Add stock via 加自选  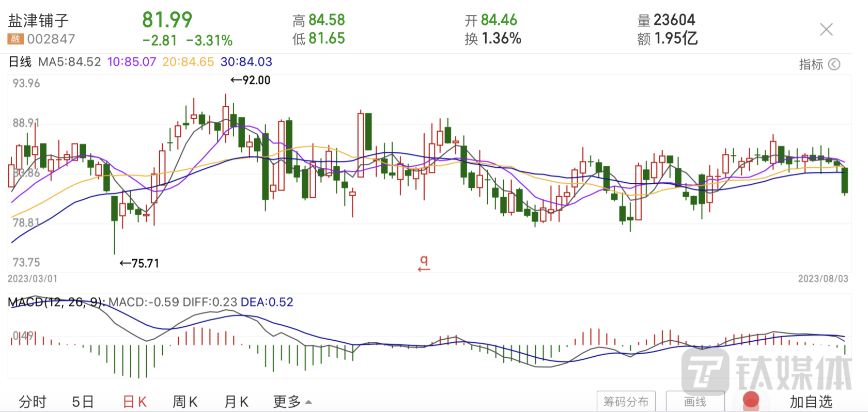click(x=811, y=402)
